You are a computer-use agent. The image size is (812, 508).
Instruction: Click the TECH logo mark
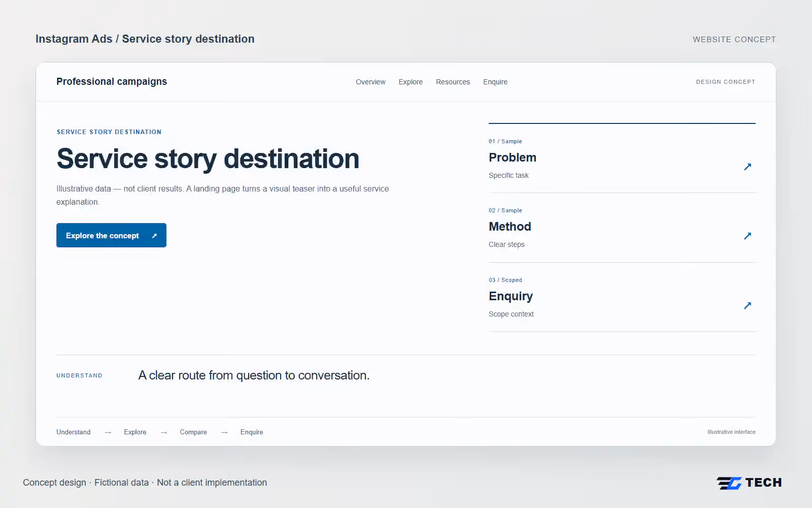[x=749, y=483]
